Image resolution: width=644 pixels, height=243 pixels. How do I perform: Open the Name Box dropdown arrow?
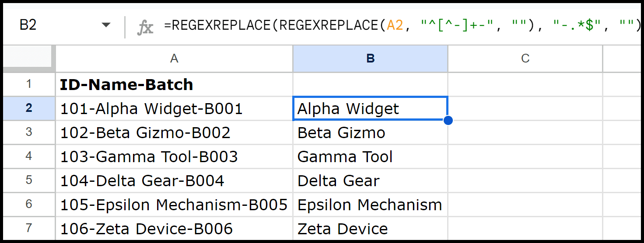106,25
